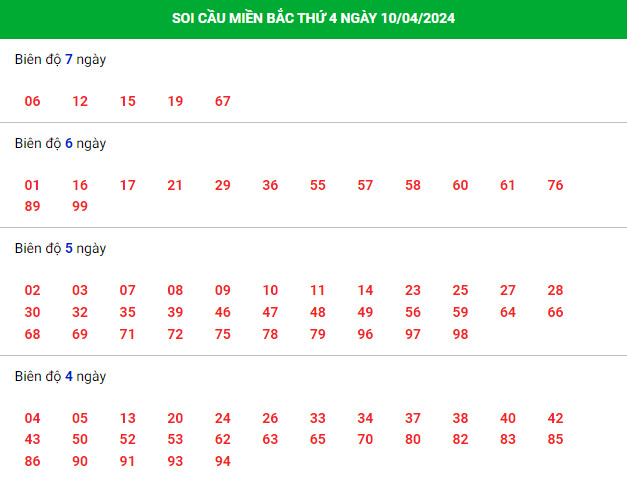The width and height of the screenshot is (627, 480).
Task: Click number 68 in the 5-day list
Action: [x=32, y=334]
